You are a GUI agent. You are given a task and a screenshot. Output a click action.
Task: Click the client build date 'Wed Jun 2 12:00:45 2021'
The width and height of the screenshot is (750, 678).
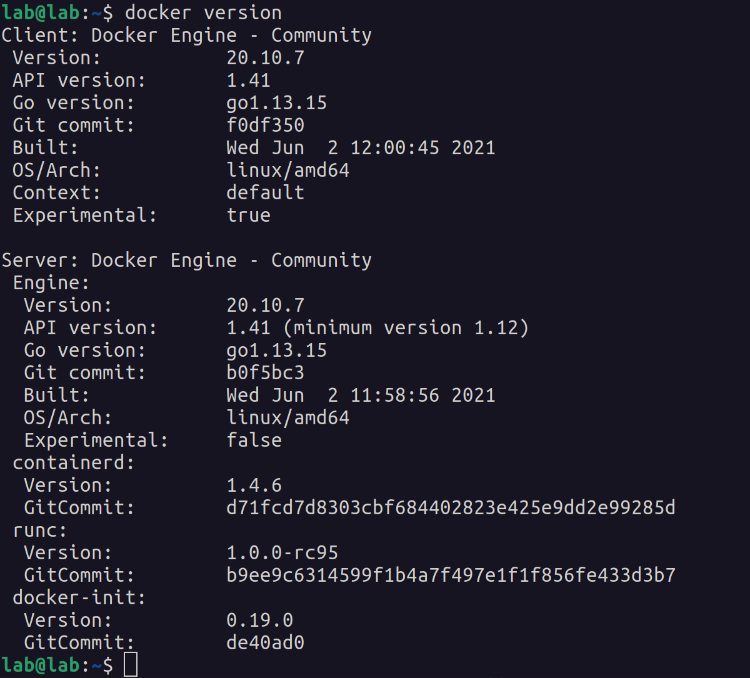[361, 148]
